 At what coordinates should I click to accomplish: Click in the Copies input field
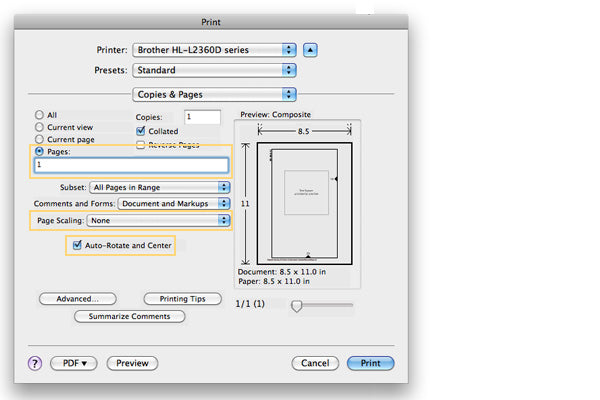coord(202,117)
